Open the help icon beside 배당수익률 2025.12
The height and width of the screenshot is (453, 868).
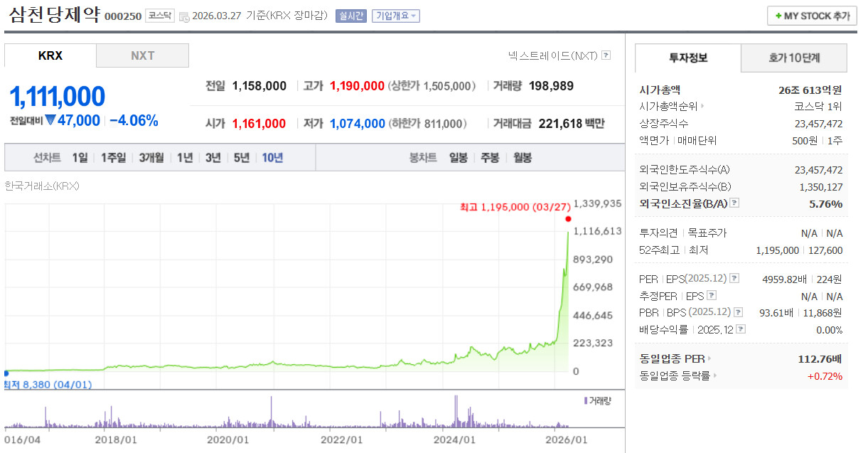pos(741,329)
